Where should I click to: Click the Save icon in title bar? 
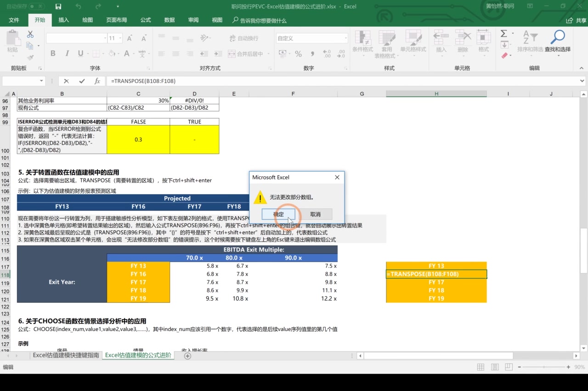tap(58, 6)
